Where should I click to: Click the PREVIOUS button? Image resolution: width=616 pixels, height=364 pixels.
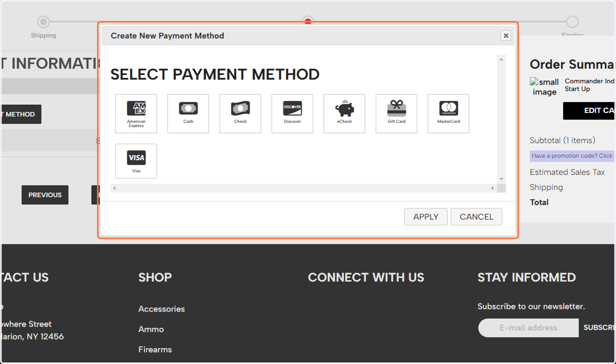(45, 195)
